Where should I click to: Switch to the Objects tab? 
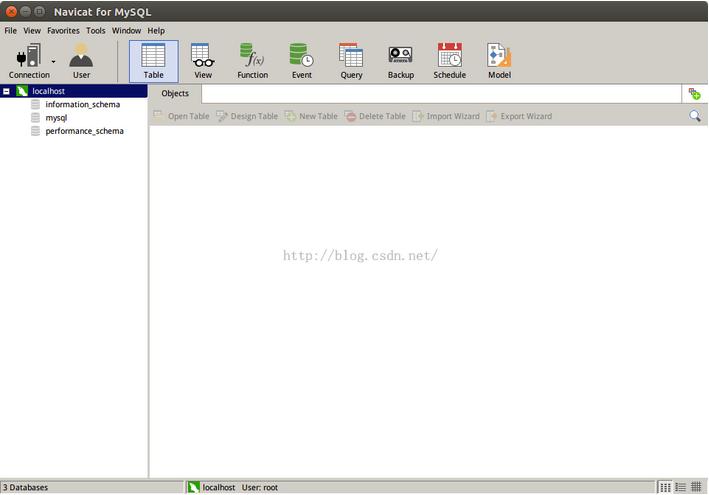[x=175, y=94]
